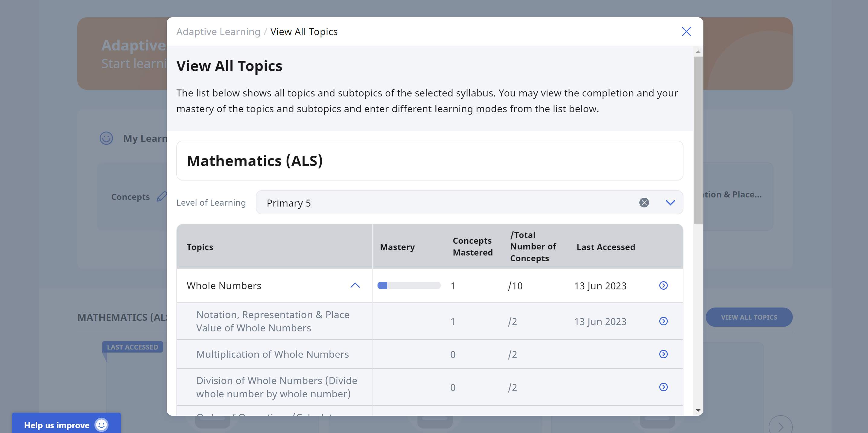Click the Whole Numbers mastery progress bar
This screenshot has height=433, width=868.
point(409,285)
